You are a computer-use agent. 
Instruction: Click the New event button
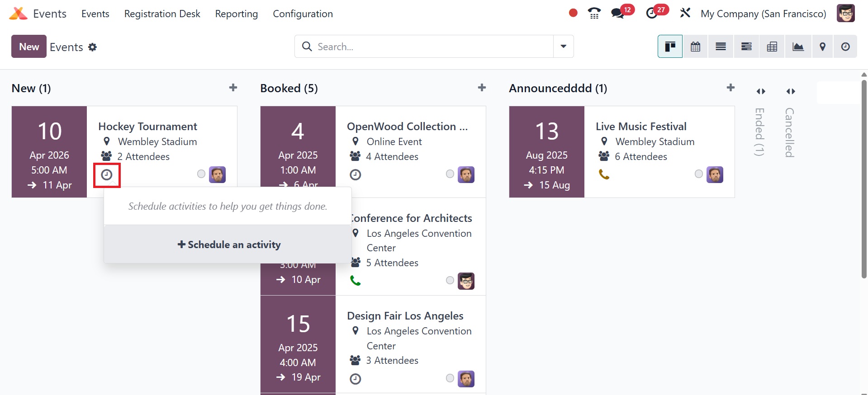pyautogui.click(x=29, y=47)
